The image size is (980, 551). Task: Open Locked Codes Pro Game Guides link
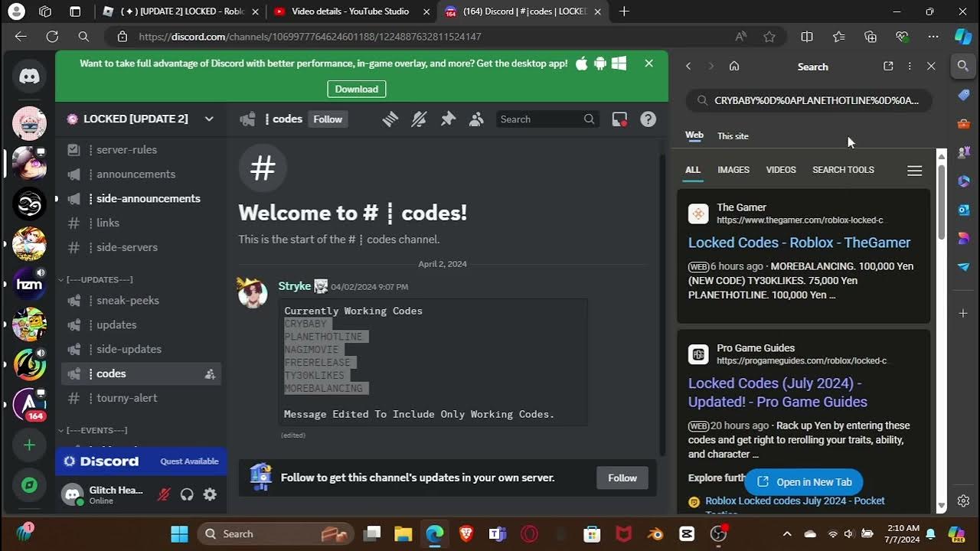(x=778, y=393)
